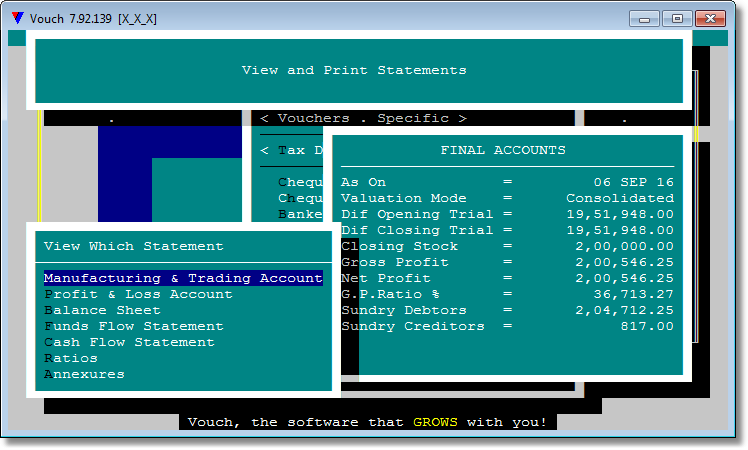
Task: Open Cash Flow Statement
Action: (x=129, y=342)
